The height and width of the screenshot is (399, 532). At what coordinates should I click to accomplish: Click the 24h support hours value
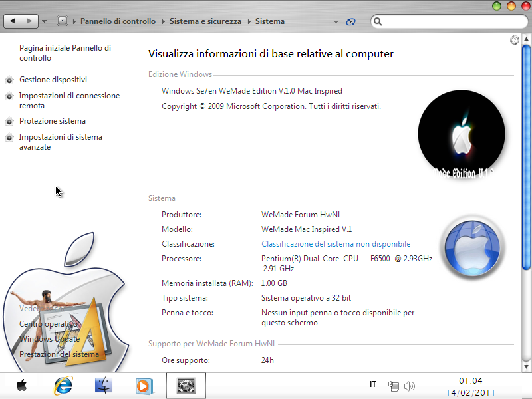point(267,360)
